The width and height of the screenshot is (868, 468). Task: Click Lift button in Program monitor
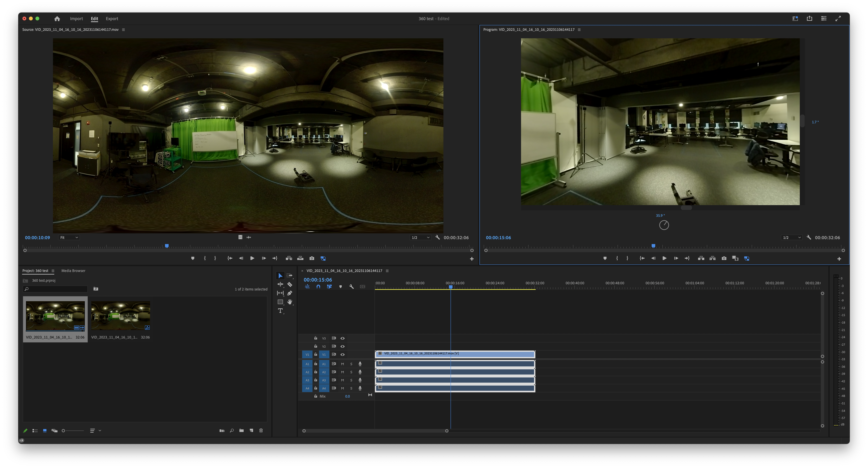701,258
